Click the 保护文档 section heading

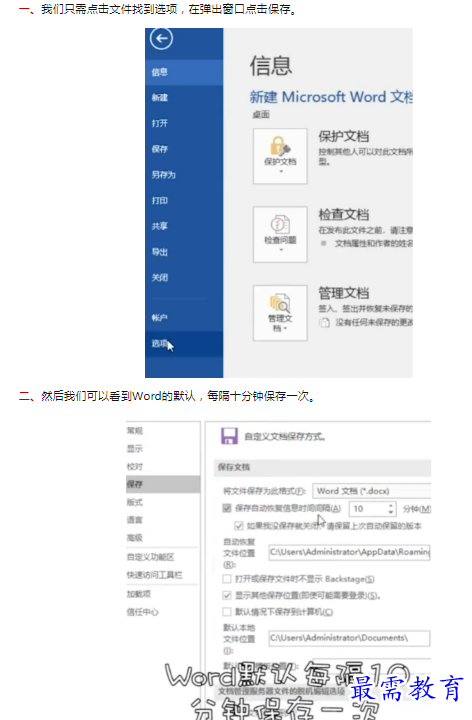344,136
